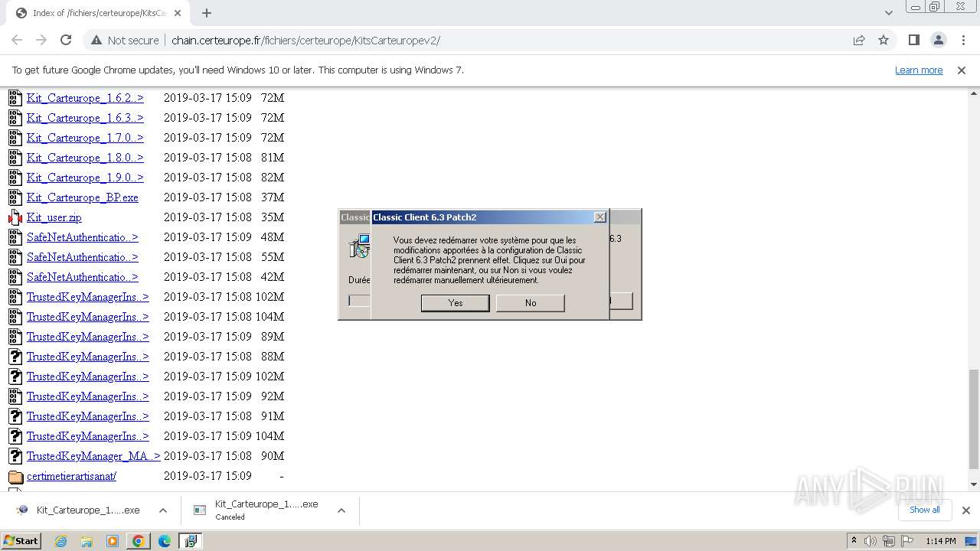Open the Kit_Carteurope_1.8.0 file link
The height and width of the screenshot is (551, 980).
(x=85, y=158)
